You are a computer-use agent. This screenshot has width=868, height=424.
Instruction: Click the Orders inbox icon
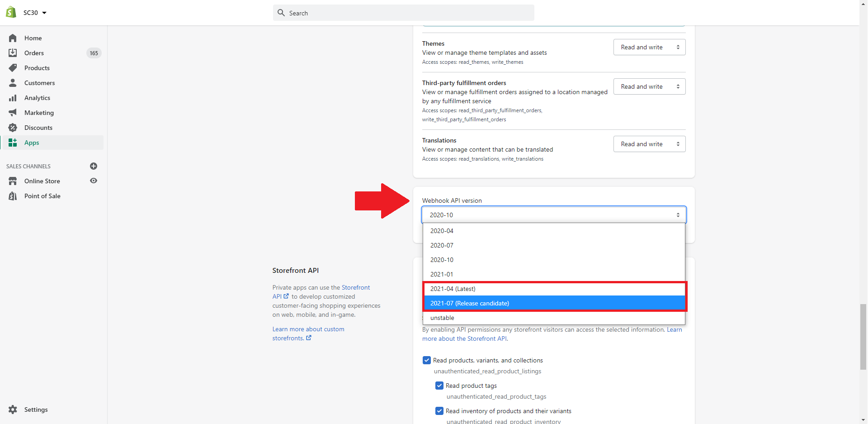(x=13, y=53)
